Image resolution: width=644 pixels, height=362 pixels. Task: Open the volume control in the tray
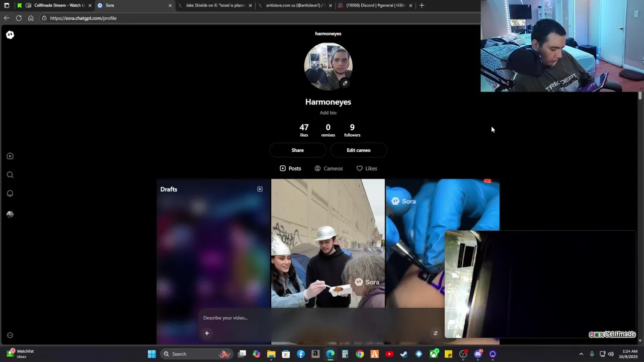coord(611,354)
